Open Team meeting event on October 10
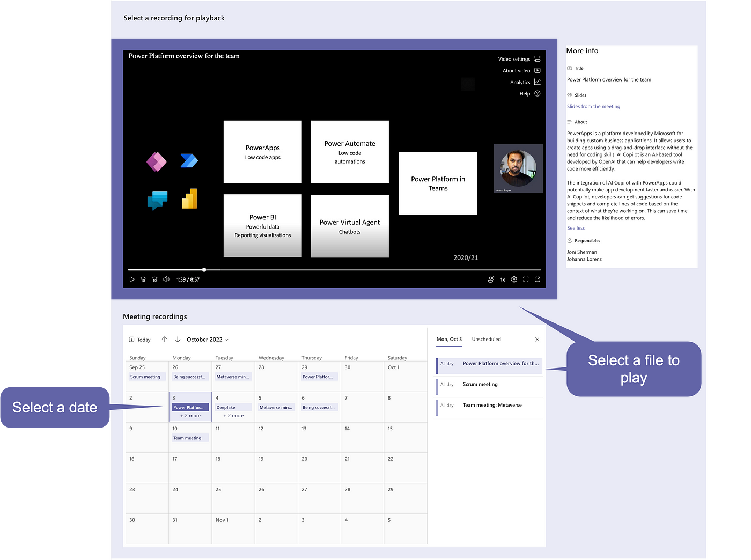Viewport: 751px width, 560px height. pyautogui.click(x=190, y=438)
